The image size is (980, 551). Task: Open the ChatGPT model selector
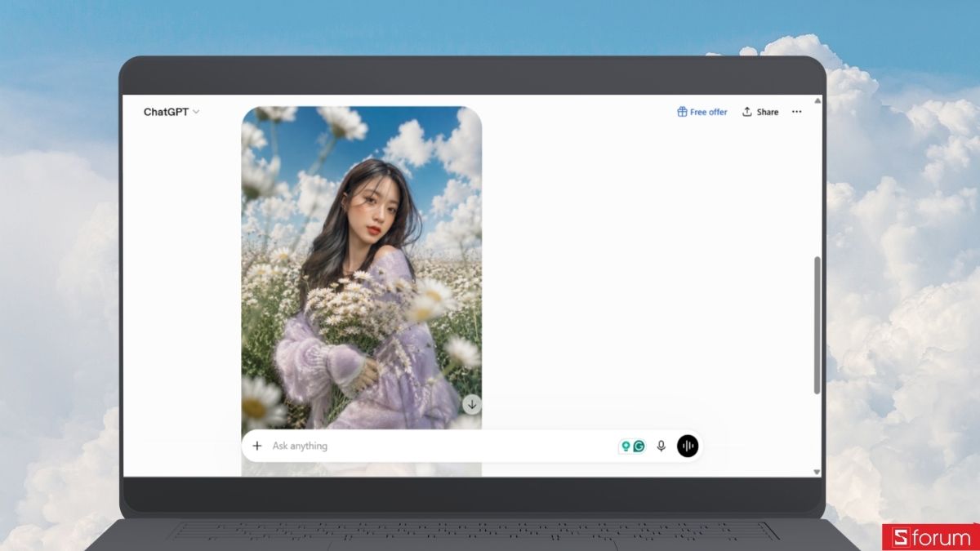171,112
